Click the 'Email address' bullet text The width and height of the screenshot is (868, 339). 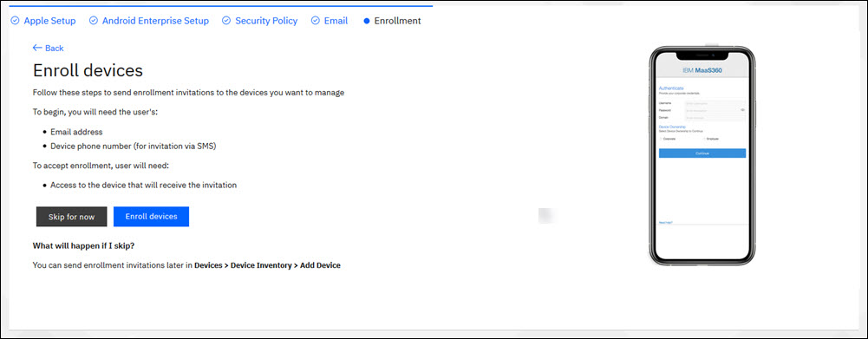click(x=76, y=132)
